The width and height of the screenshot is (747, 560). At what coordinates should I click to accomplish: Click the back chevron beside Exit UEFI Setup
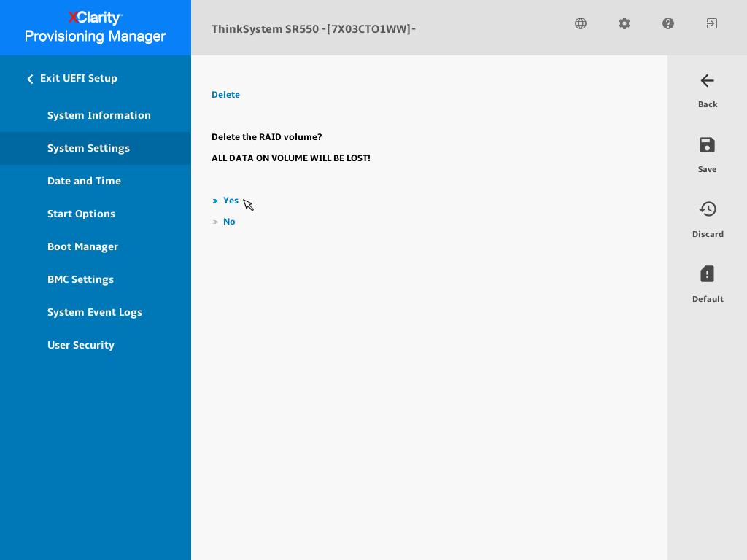(x=30, y=78)
